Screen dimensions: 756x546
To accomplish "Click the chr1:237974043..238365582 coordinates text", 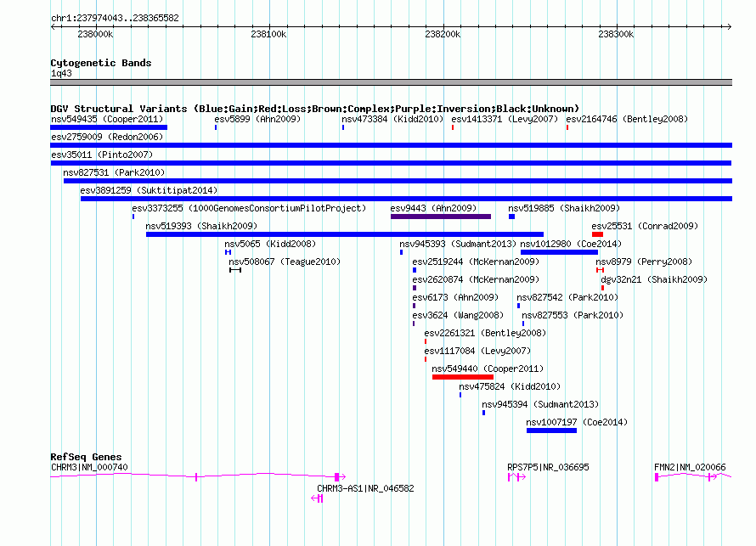I will coord(115,18).
